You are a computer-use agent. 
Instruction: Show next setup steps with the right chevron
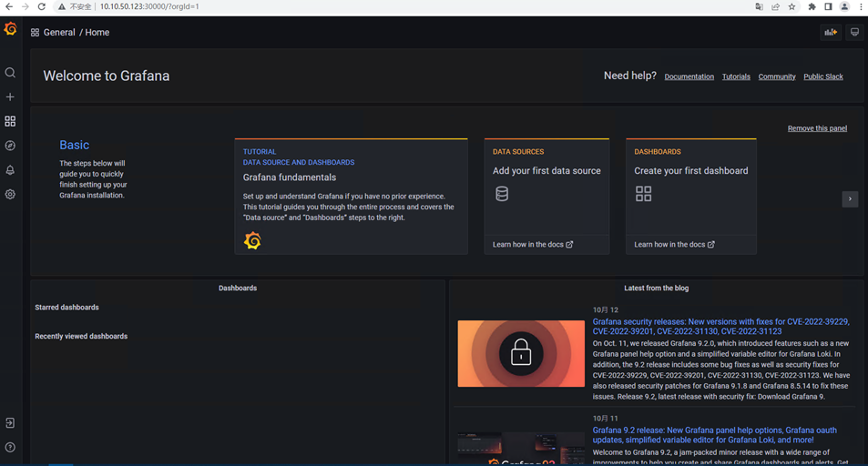[850, 198]
